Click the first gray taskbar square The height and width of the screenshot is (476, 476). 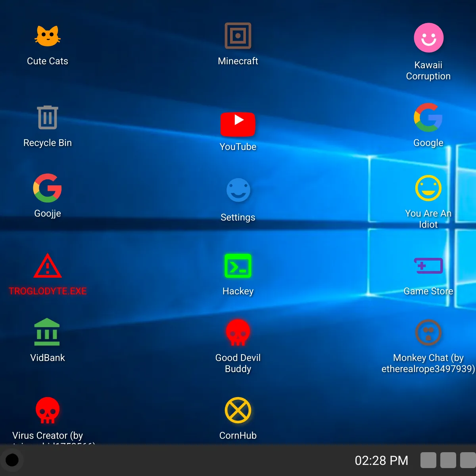pyautogui.click(x=428, y=460)
